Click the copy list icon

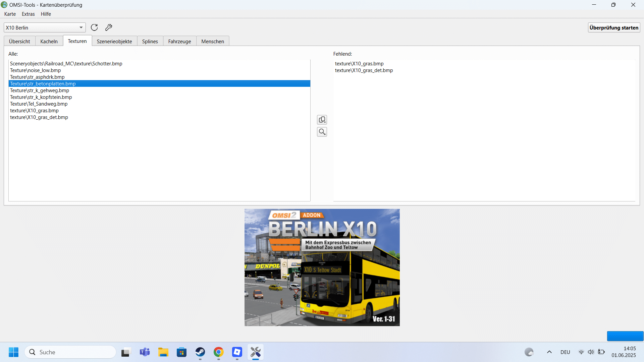322,120
